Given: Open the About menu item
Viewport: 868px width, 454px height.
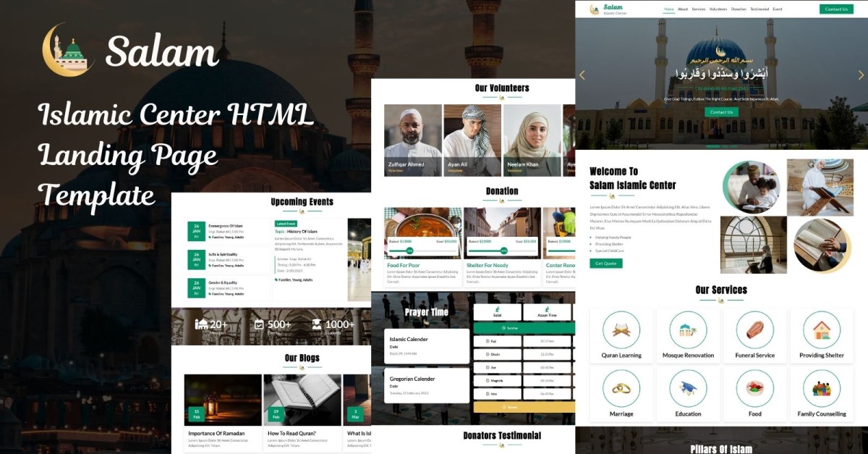Looking at the screenshot, I should (683, 9).
